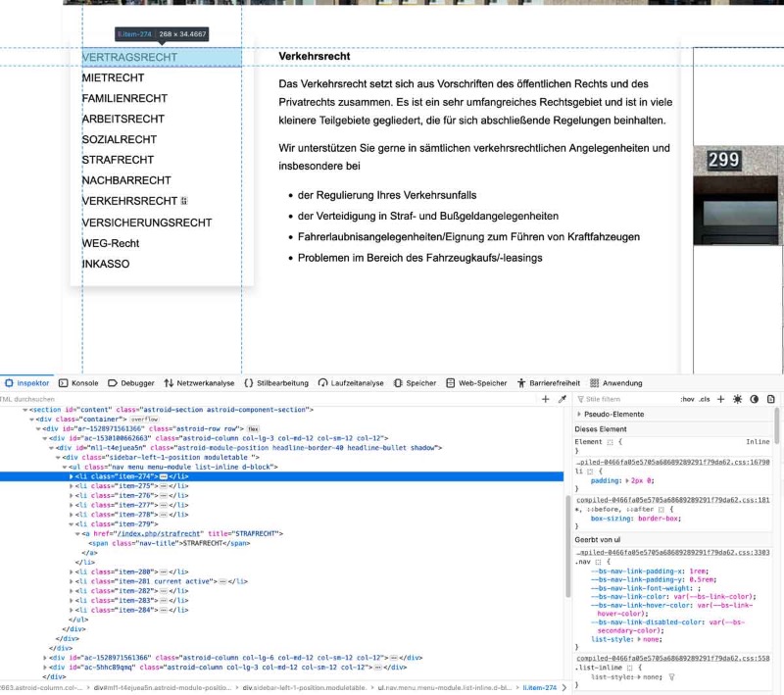The width and height of the screenshot is (784, 695).
Task: Click the selector highlighter next to .list-inline
Action: click(629, 668)
